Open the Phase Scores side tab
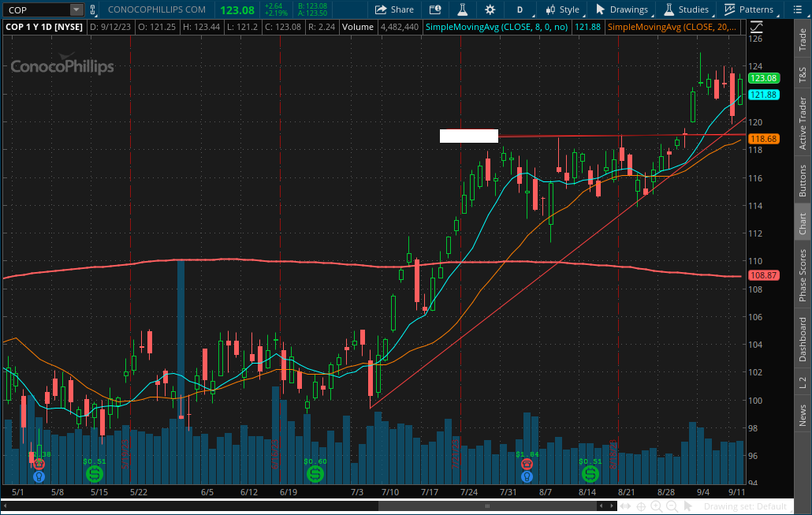 (x=803, y=275)
